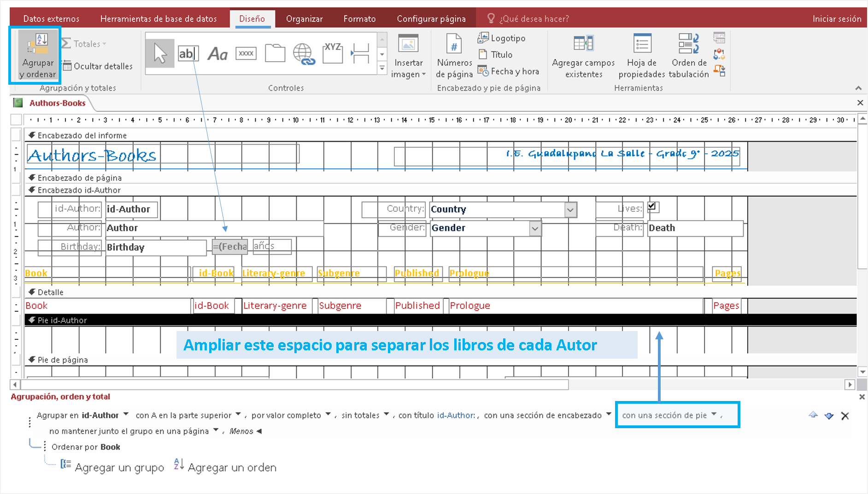Open the 'sin totales' dropdown
The width and height of the screenshot is (868, 494).
(x=386, y=414)
